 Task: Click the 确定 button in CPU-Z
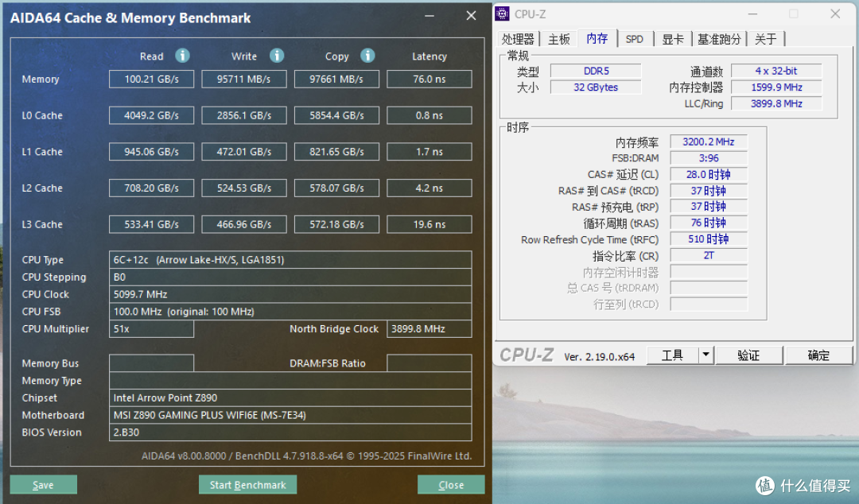(x=819, y=355)
